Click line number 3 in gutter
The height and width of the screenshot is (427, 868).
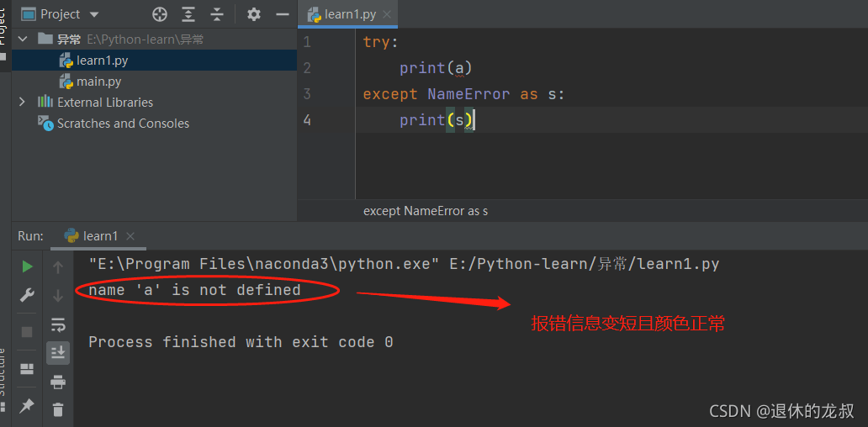[x=307, y=94]
